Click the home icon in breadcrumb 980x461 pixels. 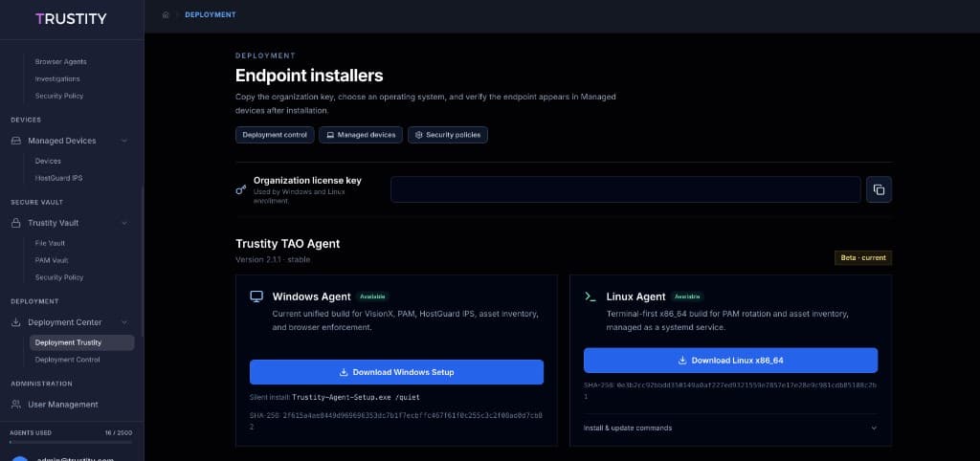tap(166, 15)
